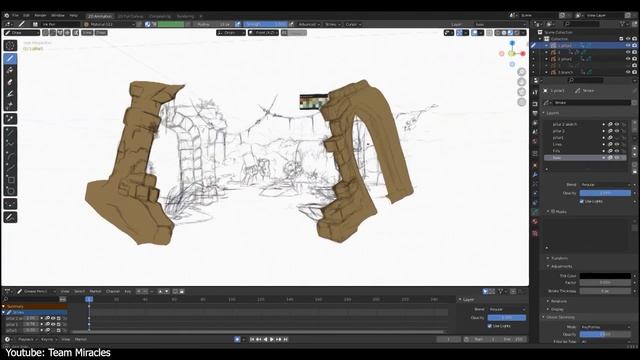Open the Edit menu

point(27,16)
